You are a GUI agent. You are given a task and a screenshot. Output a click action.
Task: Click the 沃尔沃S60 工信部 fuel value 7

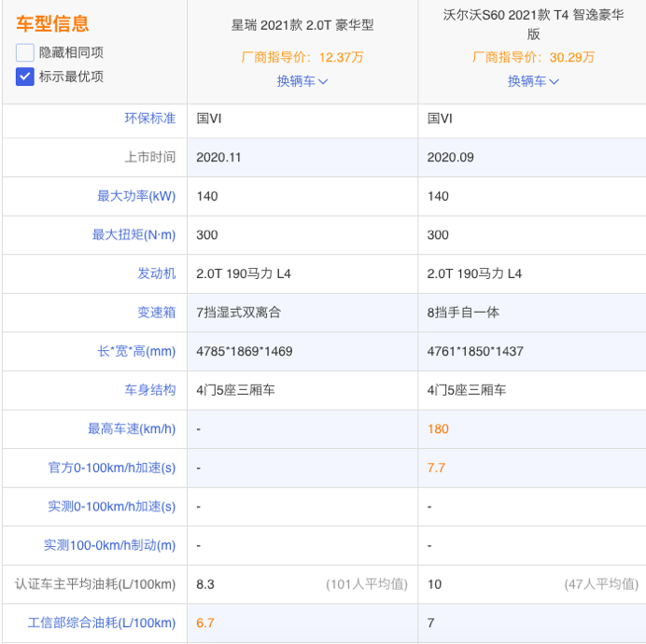[430, 623]
